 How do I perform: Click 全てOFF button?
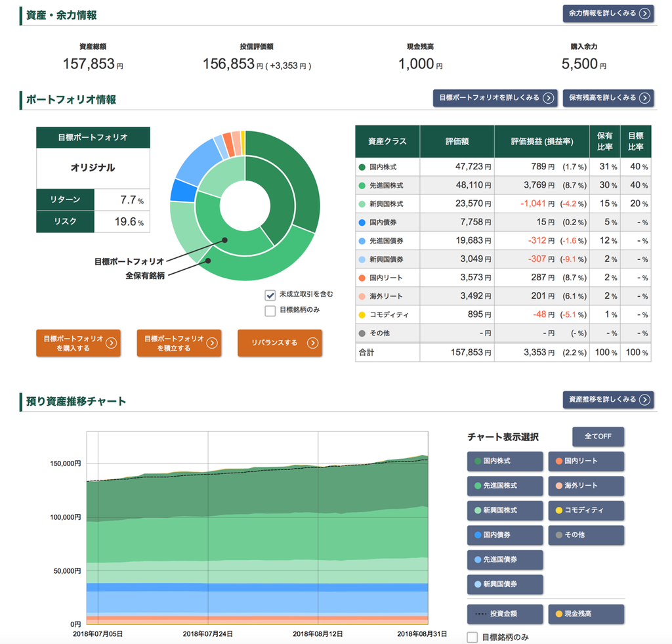598,437
